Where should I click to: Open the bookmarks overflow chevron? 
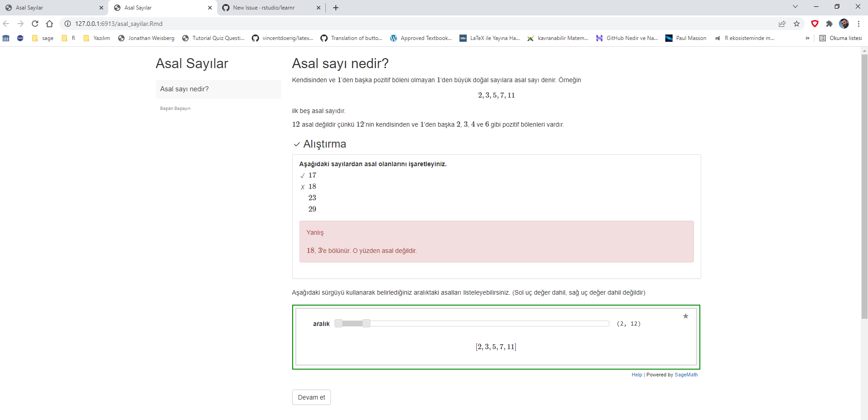pyautogui.click(x=808, y=38)
